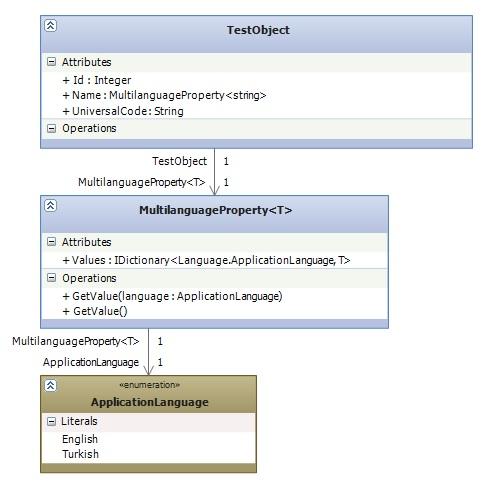Select the Name : MultilanguageProperty<string> attribute
The width and height of the screenshot is (492, 485).
click(164, 95)
